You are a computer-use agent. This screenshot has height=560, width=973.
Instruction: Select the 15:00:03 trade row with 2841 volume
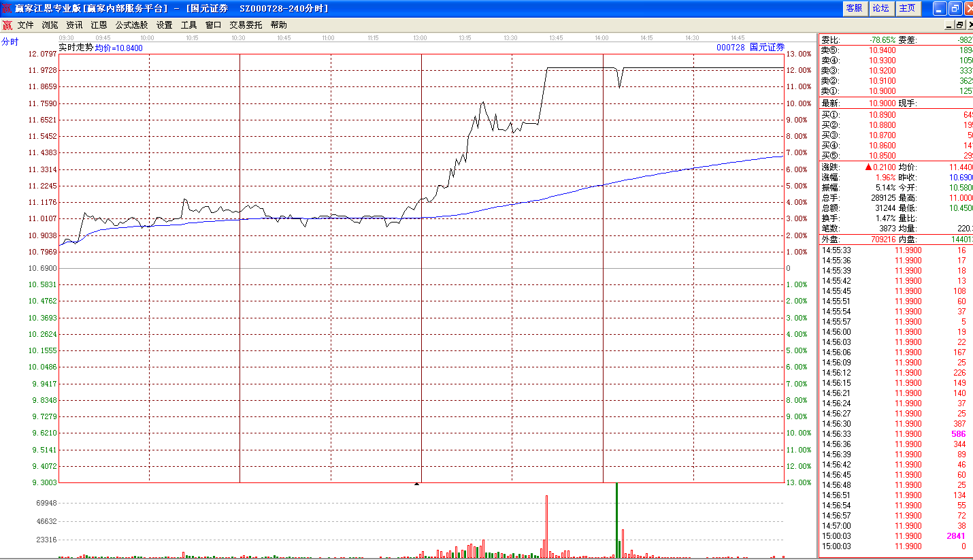(x=895, y=536)
